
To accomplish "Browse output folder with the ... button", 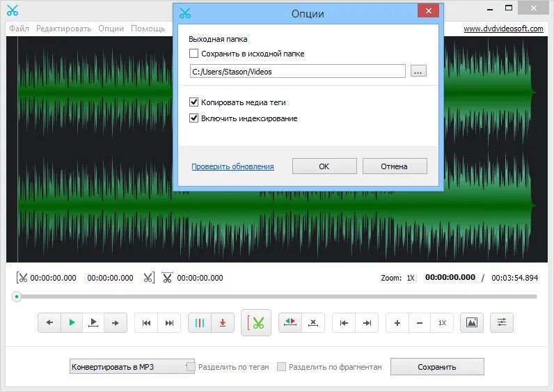I will click(x=418, y=71).
